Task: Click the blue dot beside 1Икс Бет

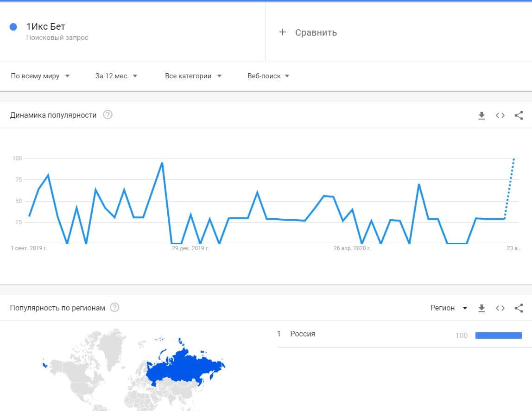Action: point(13,27)
